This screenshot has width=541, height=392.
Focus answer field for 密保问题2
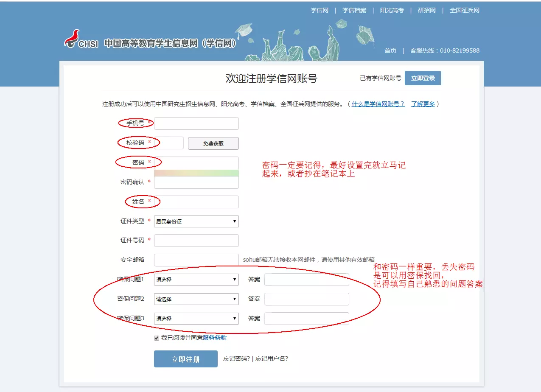[x=307, y=299]
